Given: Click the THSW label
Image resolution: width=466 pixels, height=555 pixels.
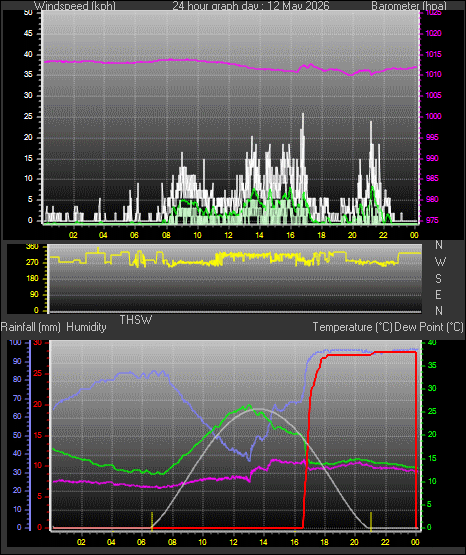Looking at the screenshot, I should click(x=136, y=320).
